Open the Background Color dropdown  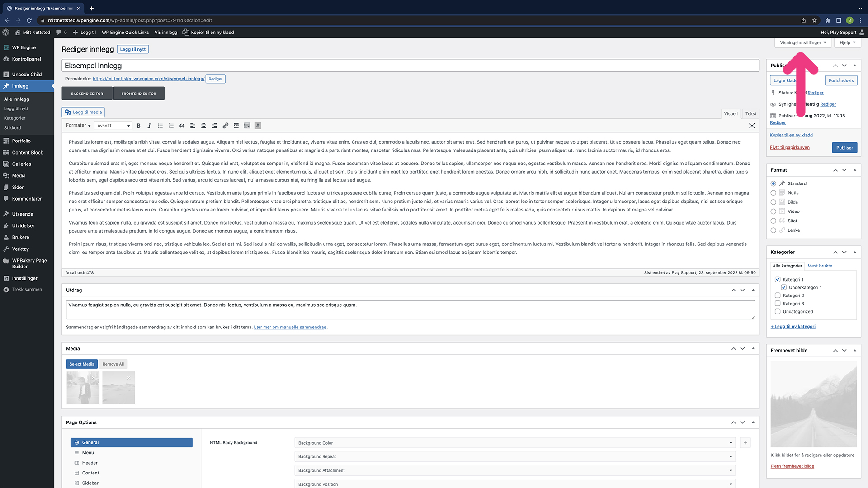click(514, 443)
